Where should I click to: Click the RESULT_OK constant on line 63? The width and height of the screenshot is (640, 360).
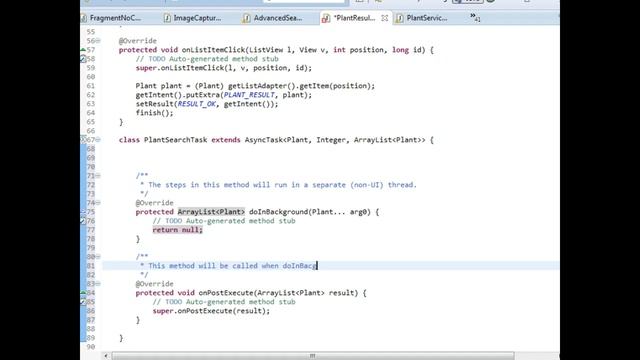point(197,104)
